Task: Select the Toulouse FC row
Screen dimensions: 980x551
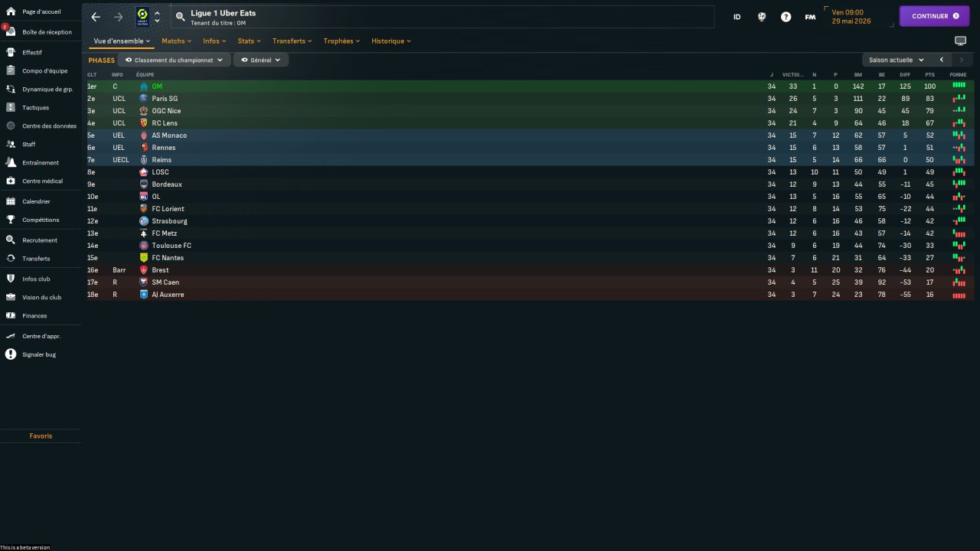Action: tap(531, 246)
